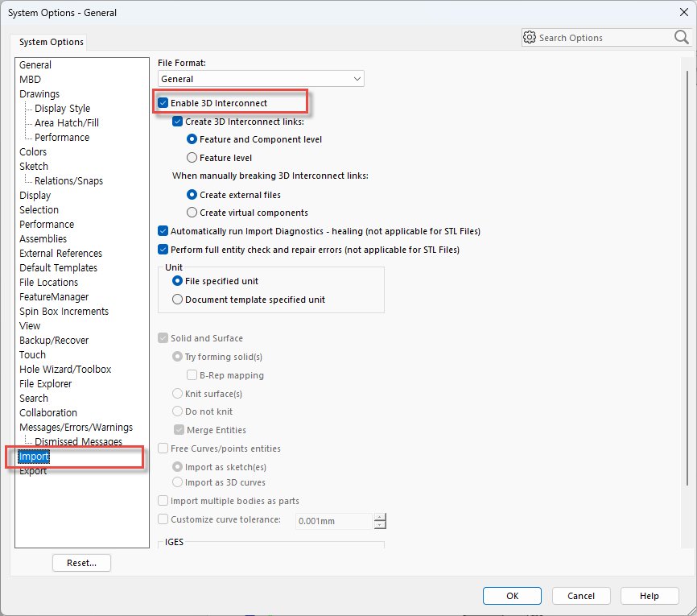Select the View category
697x616 pixels.
pos(30,325)
